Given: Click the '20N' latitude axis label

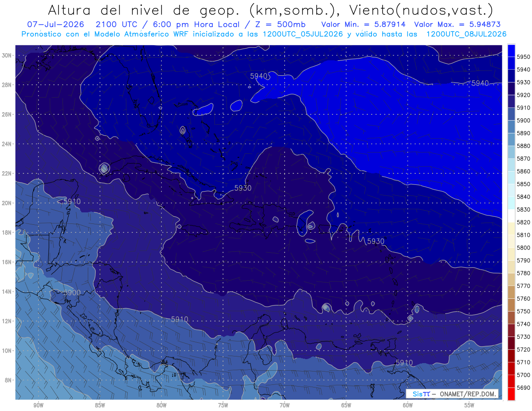Looking at the screenshot, I should click(8, 203).
